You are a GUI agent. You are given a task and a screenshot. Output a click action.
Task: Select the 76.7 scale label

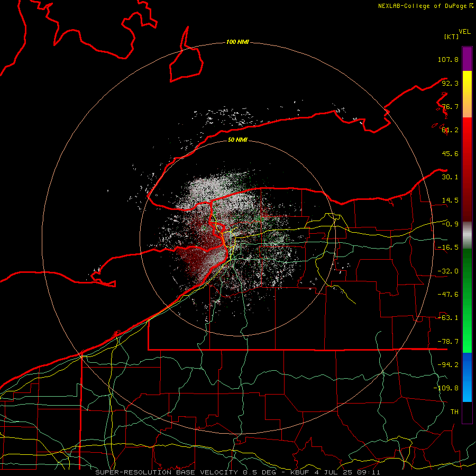pos(450,106)
